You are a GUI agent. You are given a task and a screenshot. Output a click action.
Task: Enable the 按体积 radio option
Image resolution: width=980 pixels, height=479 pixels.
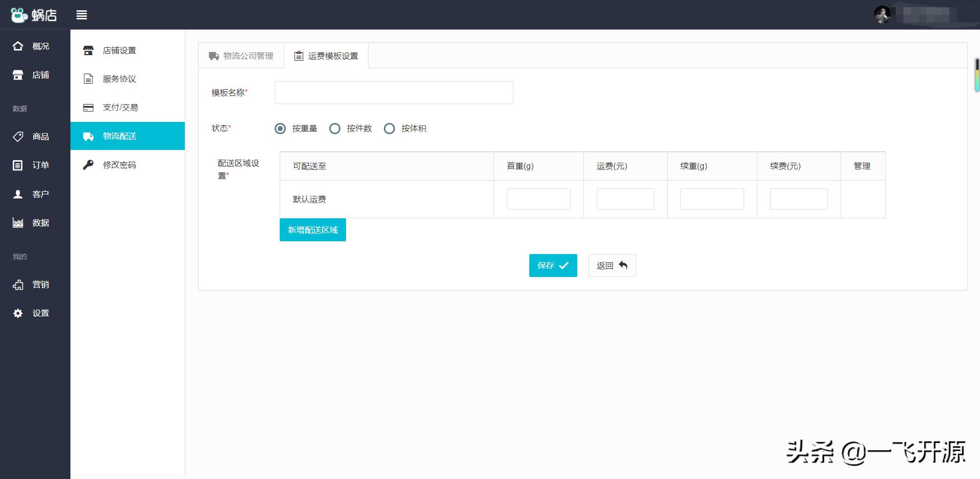coord(389,129)
